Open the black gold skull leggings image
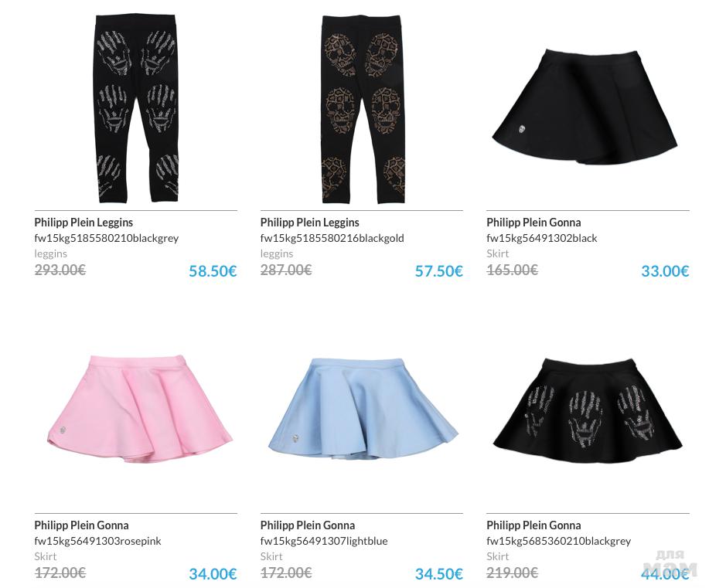This screenshot has width=709, height=588. click(x=363, y=108)
